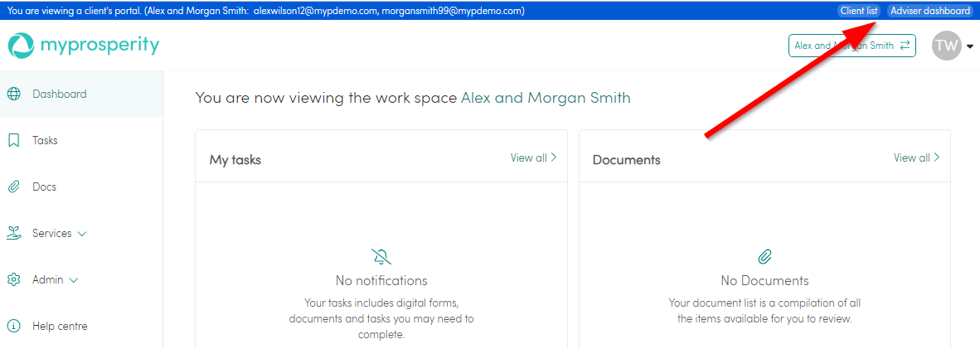Click the TW user avatar
Viewport: 980px width, 349px height.
(946, 46)
